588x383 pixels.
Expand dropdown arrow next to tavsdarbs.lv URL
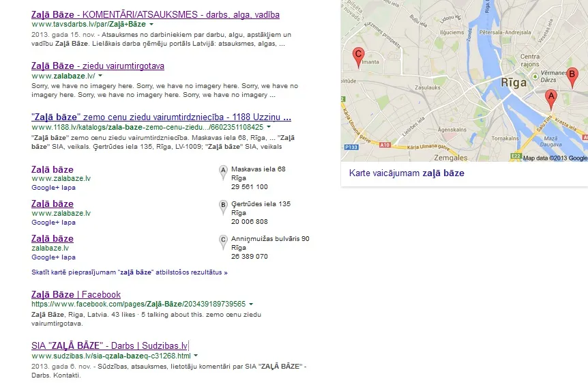(x=151, y=25)
